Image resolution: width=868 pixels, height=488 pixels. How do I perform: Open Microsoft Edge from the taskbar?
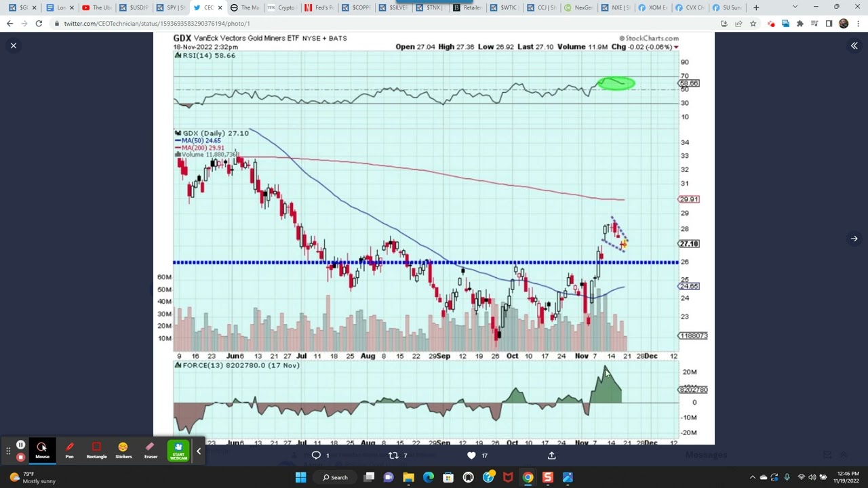[x=429, y=477]
